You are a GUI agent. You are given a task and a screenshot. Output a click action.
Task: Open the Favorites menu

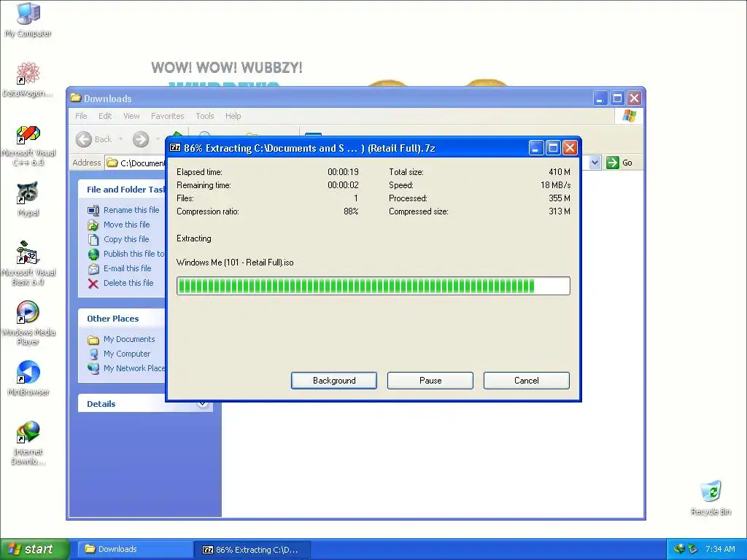coord(167,116)
